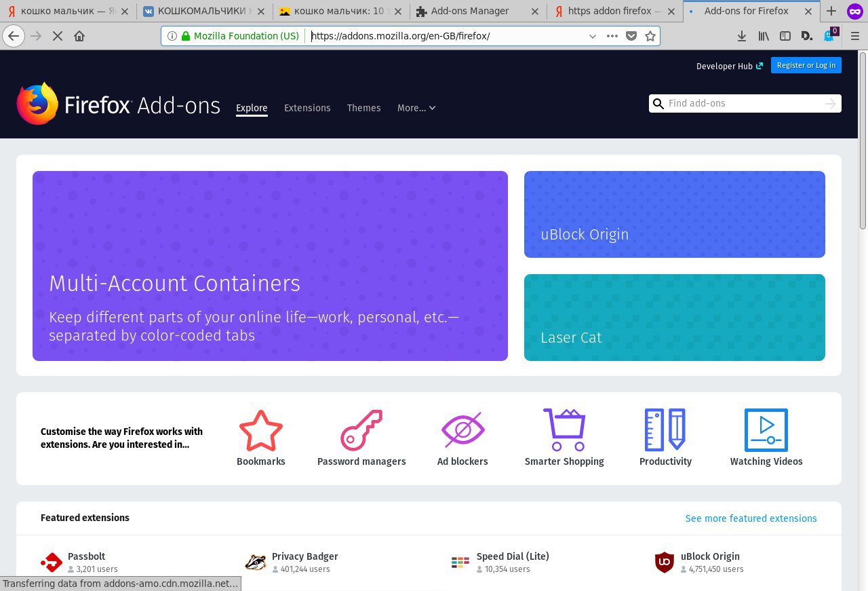868x591 pixels.
Task: Select the Extensions navigation item
Action: 307,108
